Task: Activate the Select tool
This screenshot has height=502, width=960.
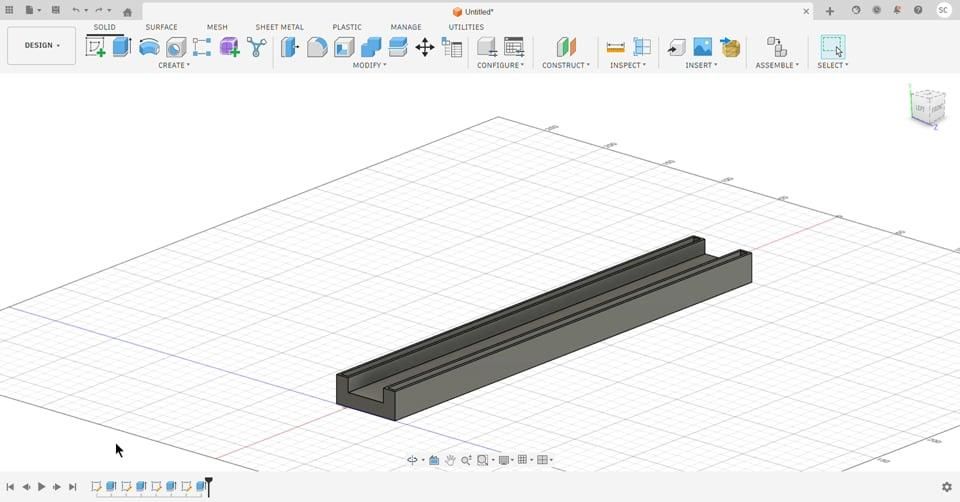Action: pos(833,47)
